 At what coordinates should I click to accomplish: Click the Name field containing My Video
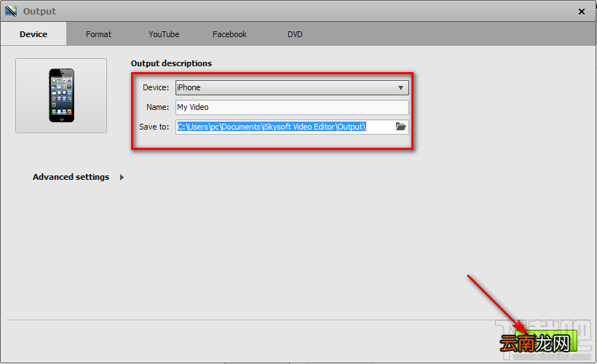coord(292,107)
